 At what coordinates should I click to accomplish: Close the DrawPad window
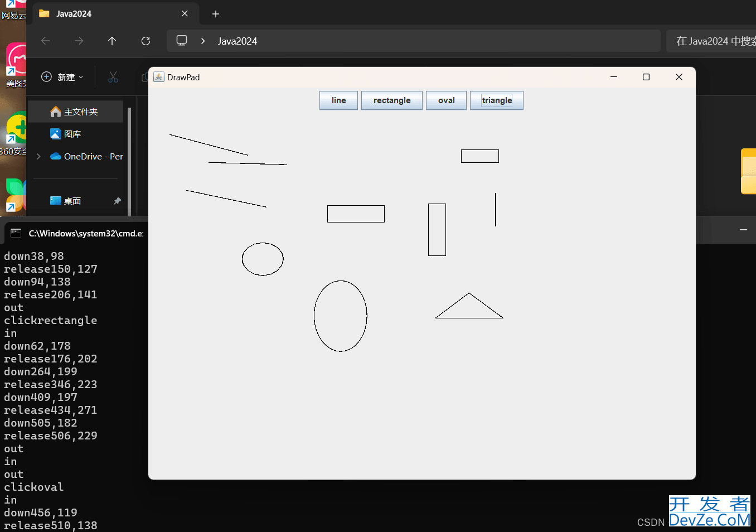(679, 77)
